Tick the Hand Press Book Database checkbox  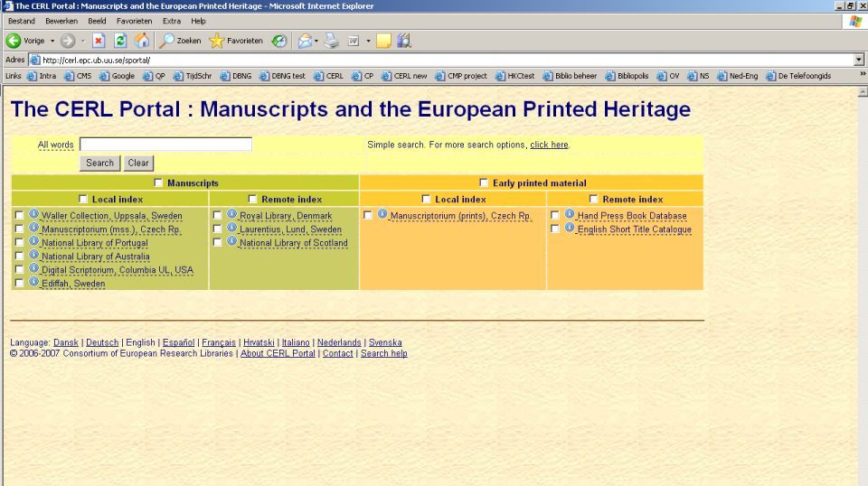coord(555,215)
